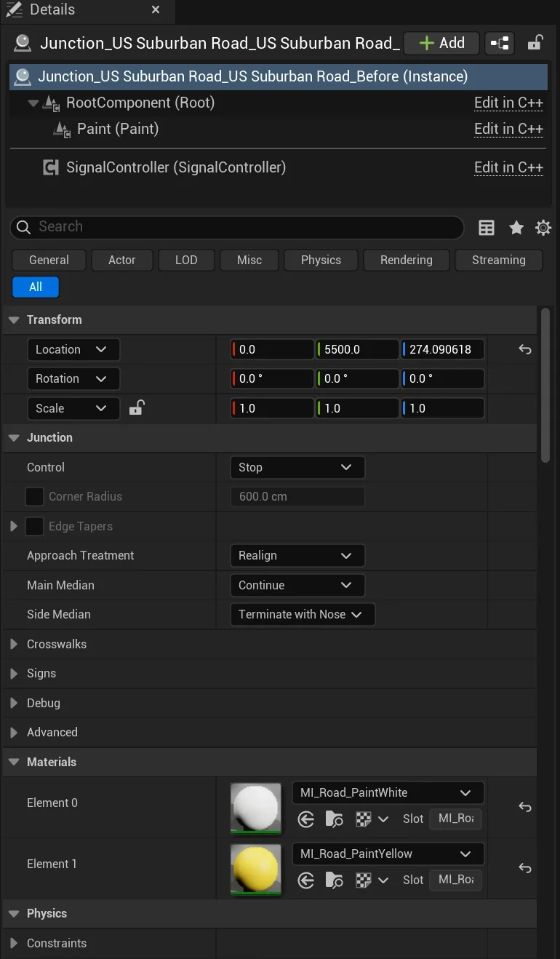Open Main Median dropdown showing Continue
560x959 pixels.
pos(297,585)
